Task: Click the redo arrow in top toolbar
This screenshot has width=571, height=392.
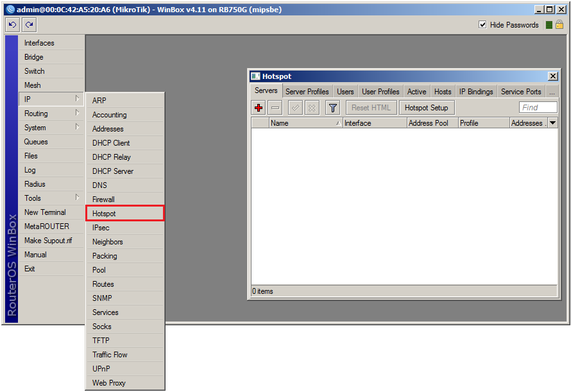Action: tap(29, 25)
